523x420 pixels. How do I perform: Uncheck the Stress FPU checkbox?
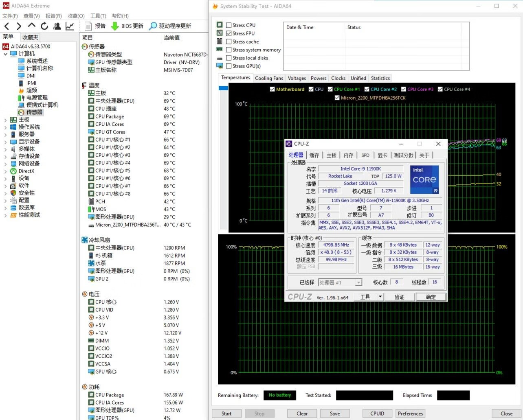(x=229, y=33)
